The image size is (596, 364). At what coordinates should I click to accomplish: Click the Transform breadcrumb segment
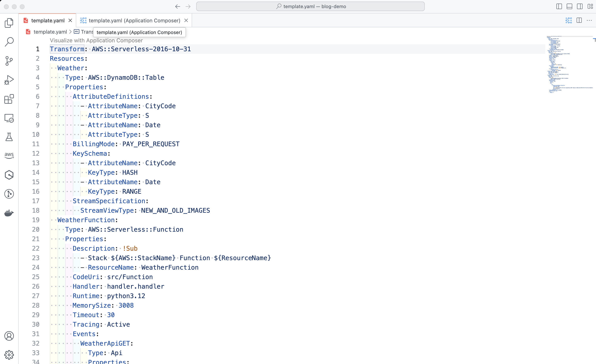(83, 32)
